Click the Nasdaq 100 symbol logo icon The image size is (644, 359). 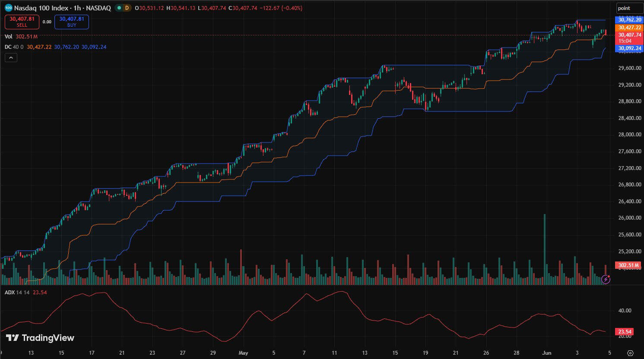pyautogui.click(x=8, y=8)
